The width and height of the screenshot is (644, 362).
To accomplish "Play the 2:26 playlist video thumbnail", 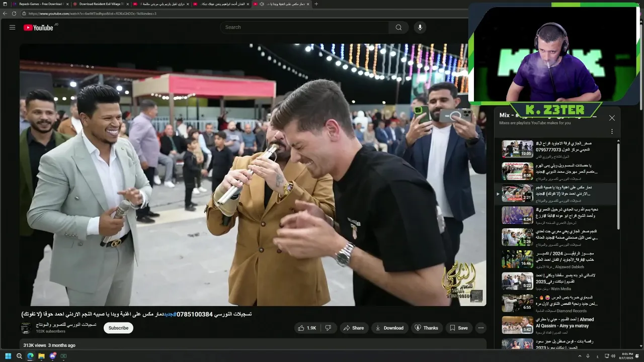I will pos(517,237).
